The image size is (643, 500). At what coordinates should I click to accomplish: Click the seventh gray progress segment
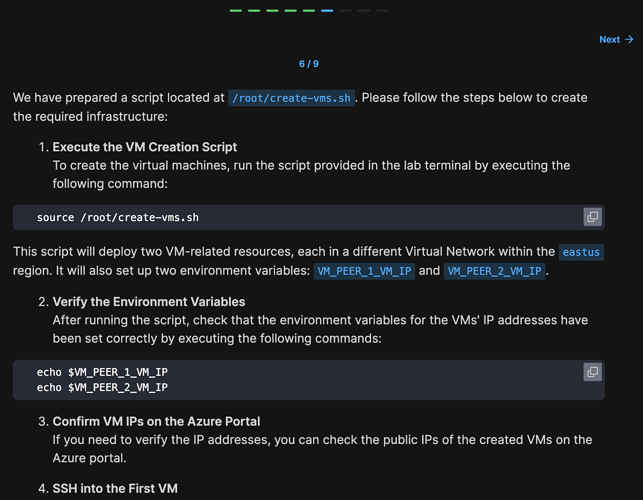click(345, 11)
